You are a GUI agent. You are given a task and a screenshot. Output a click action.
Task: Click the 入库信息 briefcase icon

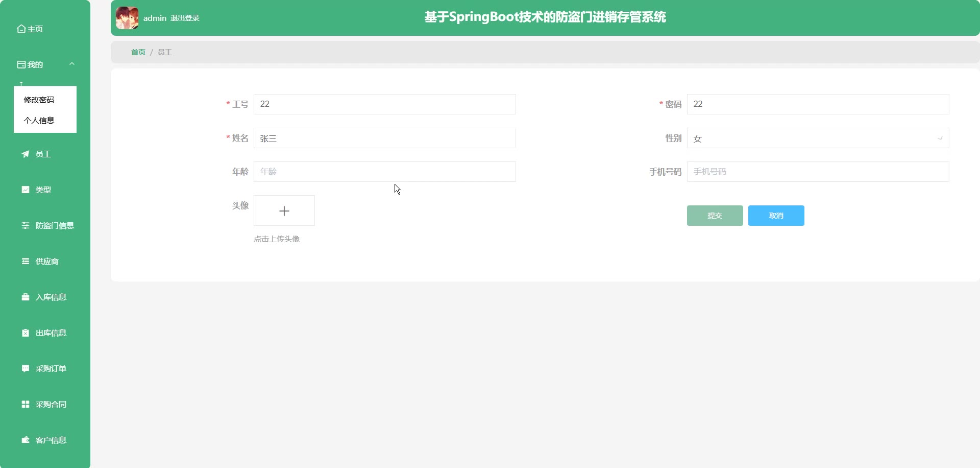(26, 297)
